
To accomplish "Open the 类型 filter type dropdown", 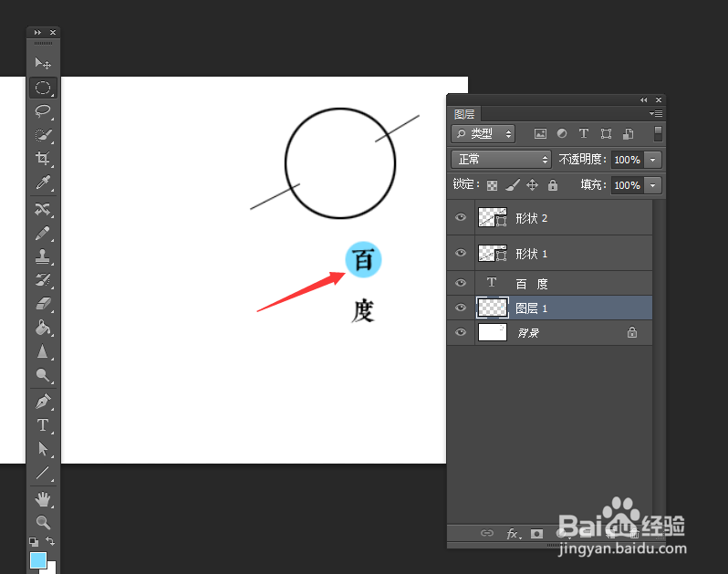I will 483,134.
